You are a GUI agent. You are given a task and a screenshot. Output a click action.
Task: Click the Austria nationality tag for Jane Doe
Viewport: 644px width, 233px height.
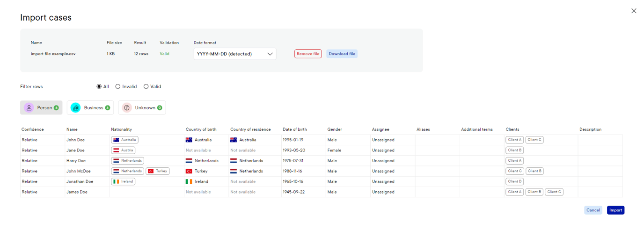click(123, 150)
